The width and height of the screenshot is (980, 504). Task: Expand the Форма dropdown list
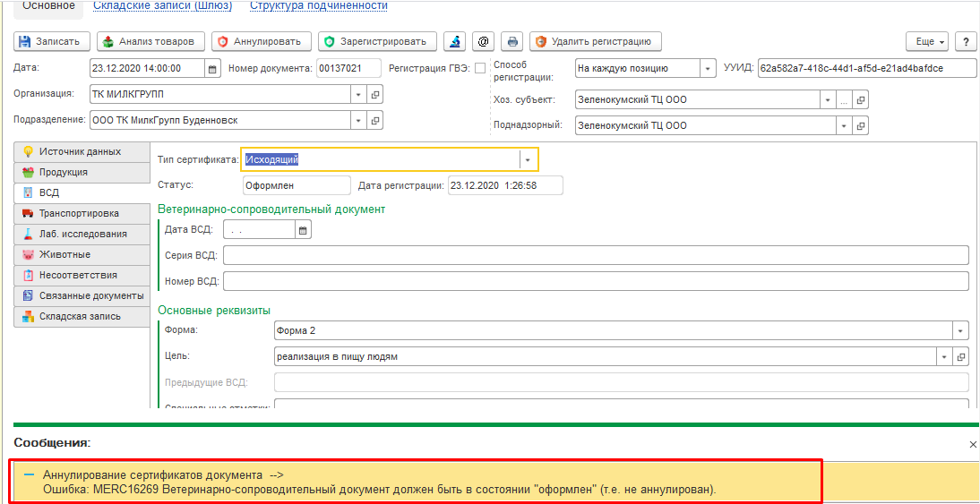click(x=960, y=329)
